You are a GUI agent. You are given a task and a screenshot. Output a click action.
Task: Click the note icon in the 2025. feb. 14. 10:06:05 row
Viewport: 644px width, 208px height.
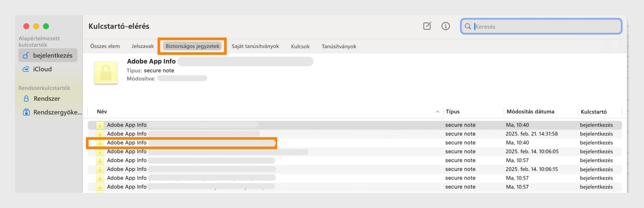[100, 152]
